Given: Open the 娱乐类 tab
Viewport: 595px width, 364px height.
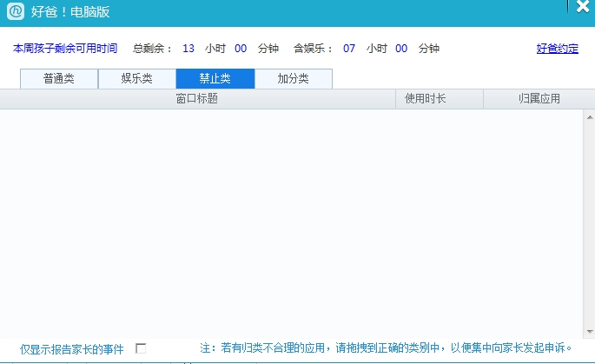Looking at the screenshot, I should tap(136, 79).
